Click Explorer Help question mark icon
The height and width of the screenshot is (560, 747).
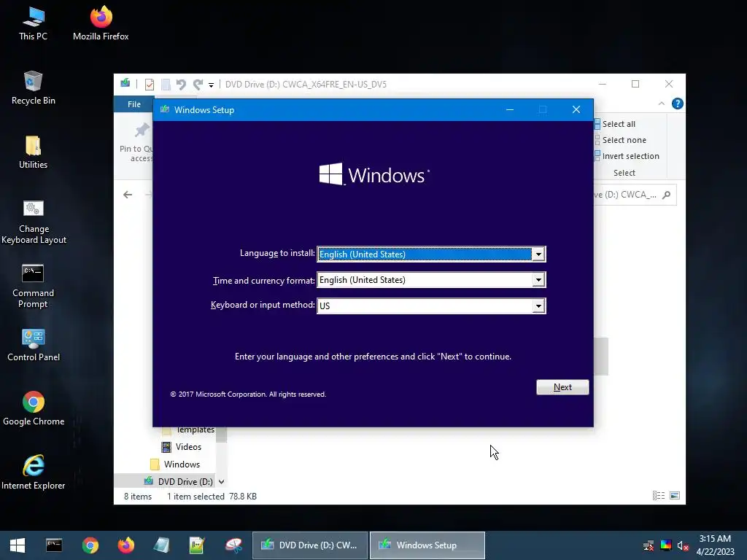click(x=678, y=104)
